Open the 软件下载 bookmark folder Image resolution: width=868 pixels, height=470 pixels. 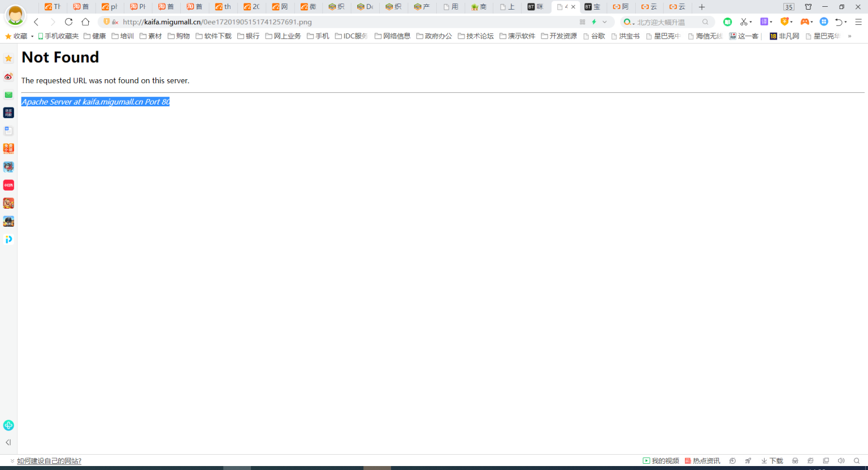pos(214,36)
